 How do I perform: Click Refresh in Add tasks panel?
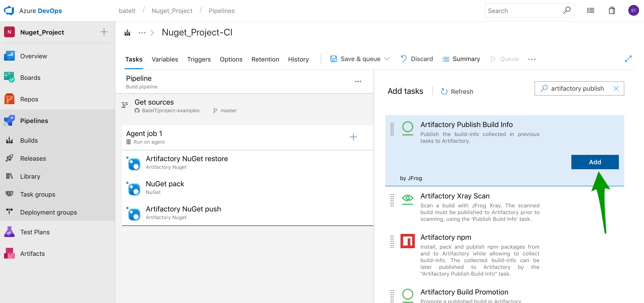click(457, 92)
